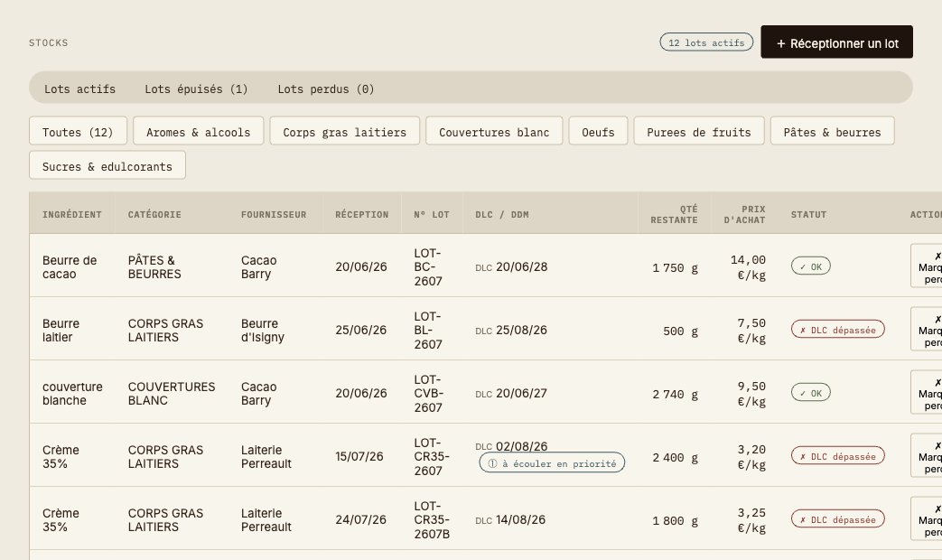Click the Beurre laitier ingredient cell
942x560 pixels.
[x=61, y=330]
